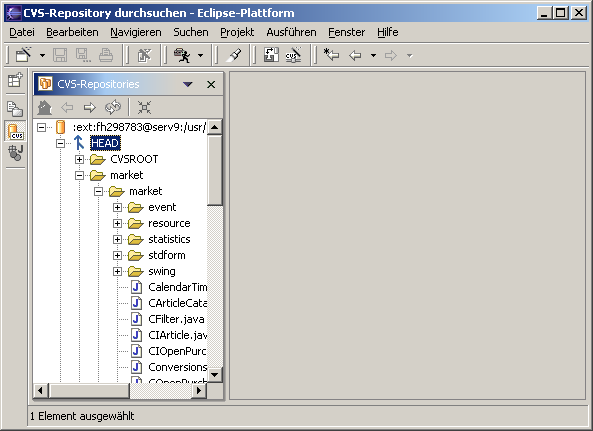Launch External Tools running-man icon
593x431 pixels.
(x=182, y=55)
